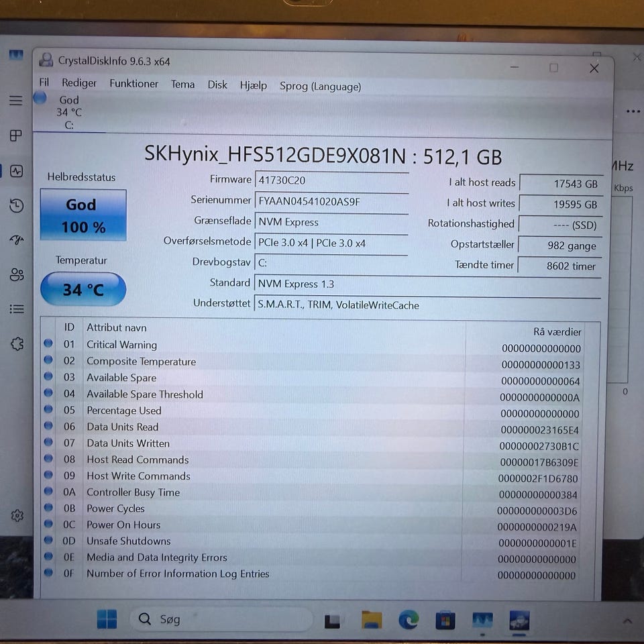Click the host reads value 17543 GB
Image resolution: width=644 pixels, height=644 pixels.
[561, 184]
